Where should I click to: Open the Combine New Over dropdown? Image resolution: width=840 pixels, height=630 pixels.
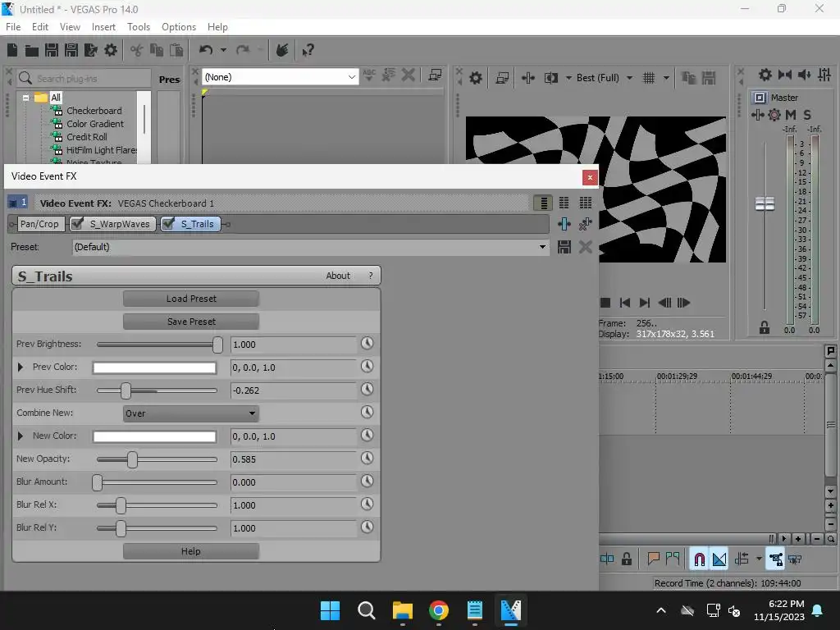pos(190,413)
